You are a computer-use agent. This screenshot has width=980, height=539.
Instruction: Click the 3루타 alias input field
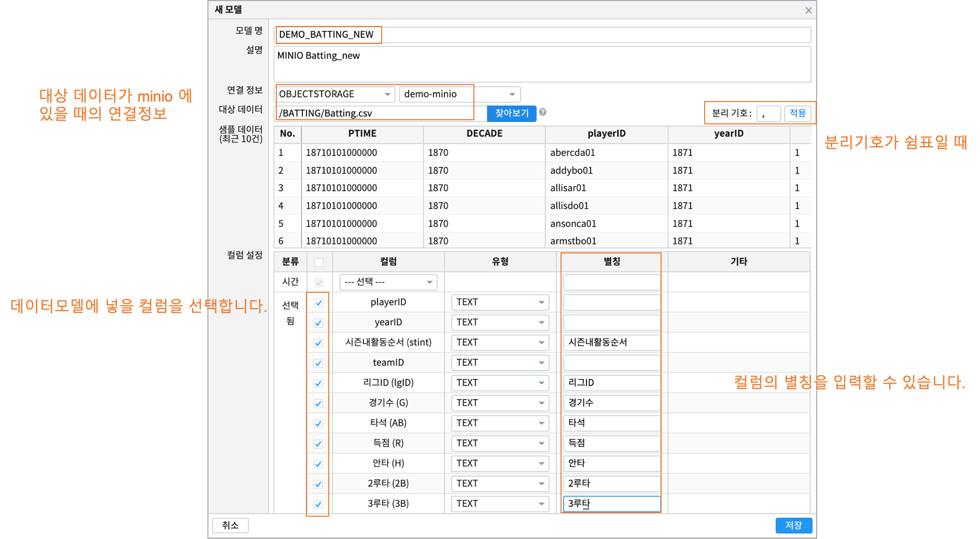click(x=612, y=504)
